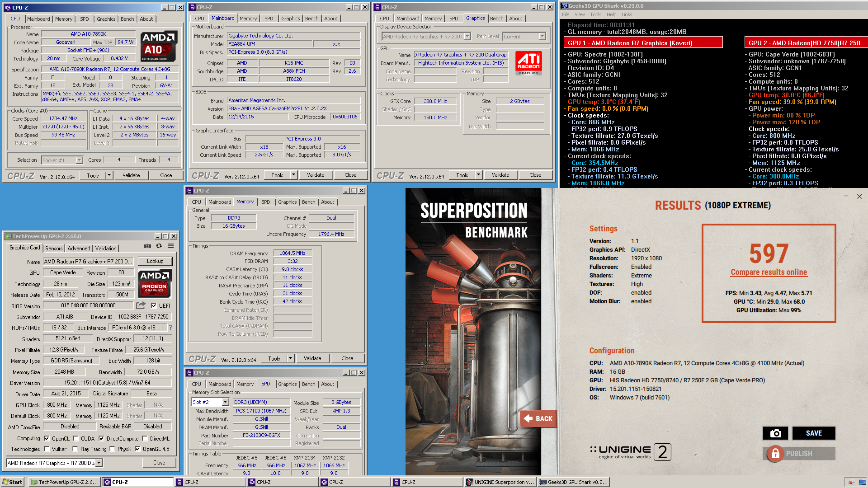Click the GPU name field in GPU-Z
The image size is (868, 488).
[88, 262]
